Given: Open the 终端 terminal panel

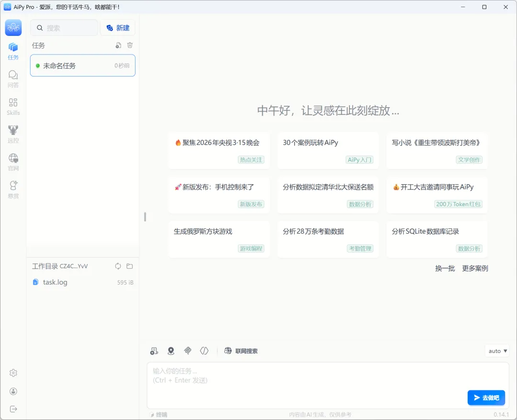Looking at the screenshot, I should 158,415.
